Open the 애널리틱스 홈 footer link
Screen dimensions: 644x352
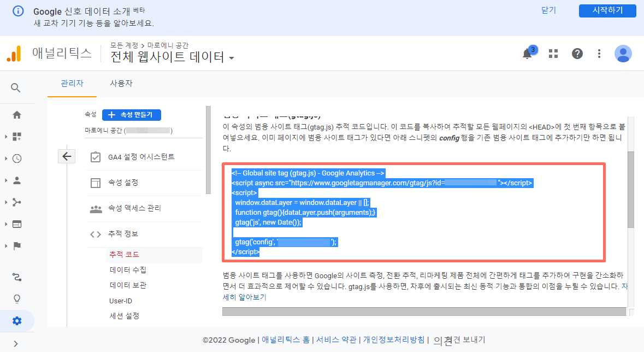[286, 339]
